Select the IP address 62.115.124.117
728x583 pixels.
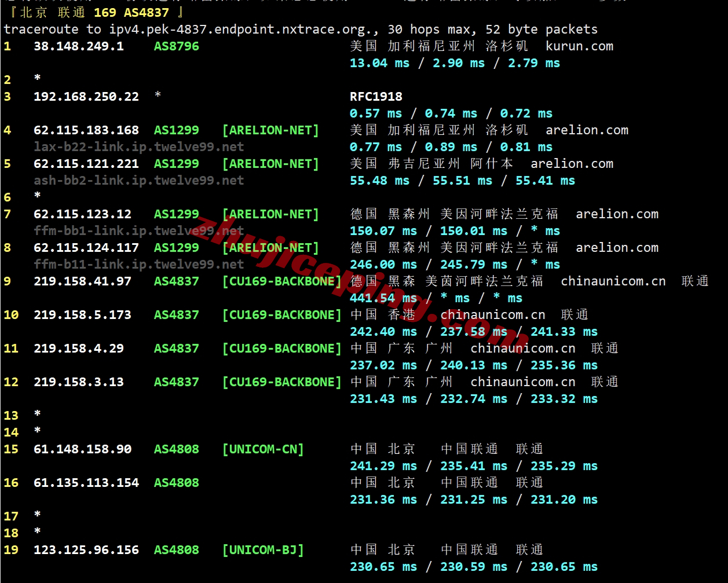[x=86, y=248]
